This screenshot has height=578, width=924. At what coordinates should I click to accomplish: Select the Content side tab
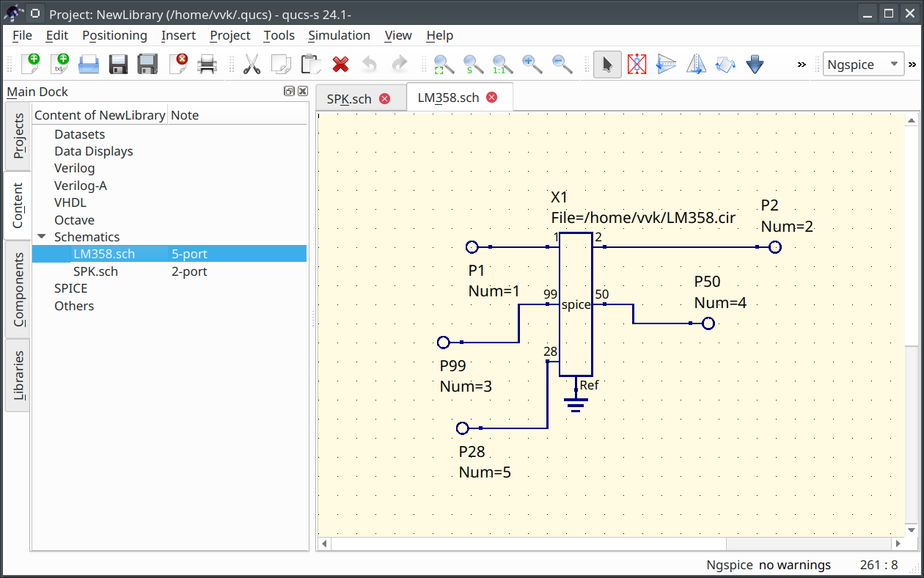click(18, 205)
